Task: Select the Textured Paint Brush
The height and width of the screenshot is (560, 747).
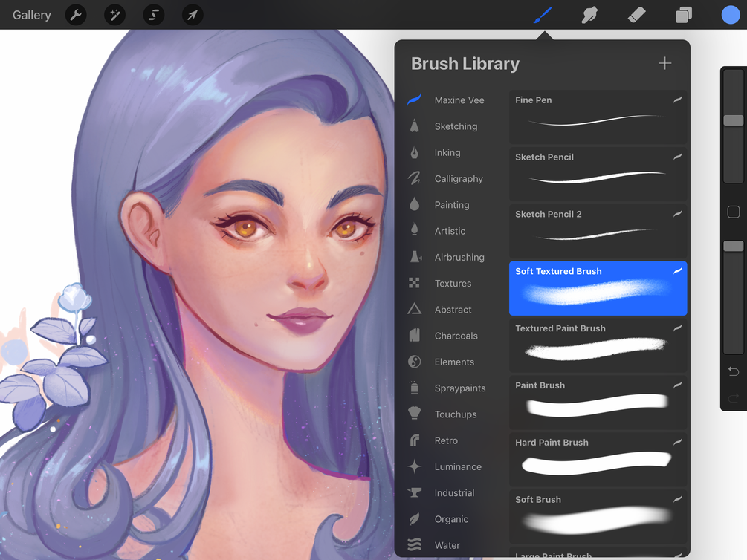Action: pos(598,345)
